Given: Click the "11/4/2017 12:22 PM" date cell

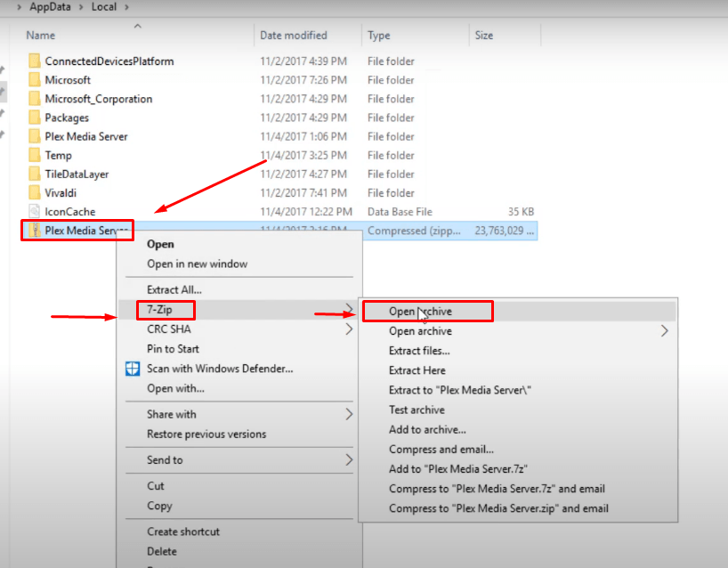Looking at the screenshot, I should (306, 212).
